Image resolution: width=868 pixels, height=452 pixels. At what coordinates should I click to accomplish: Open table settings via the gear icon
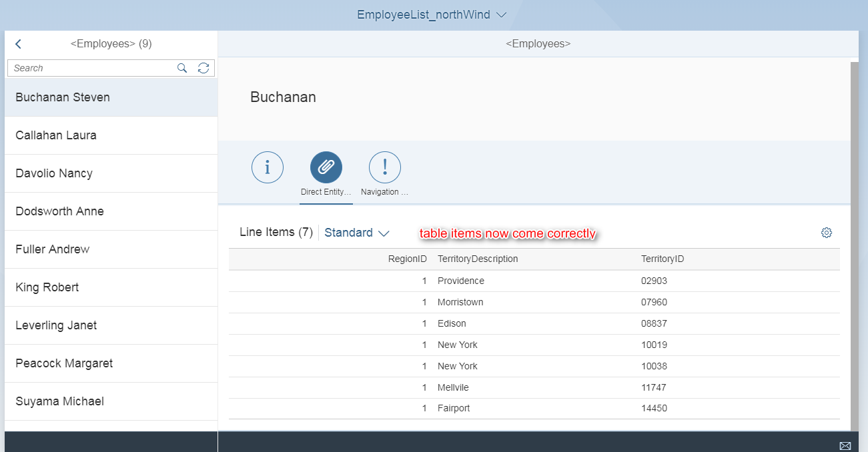point(827,232)
